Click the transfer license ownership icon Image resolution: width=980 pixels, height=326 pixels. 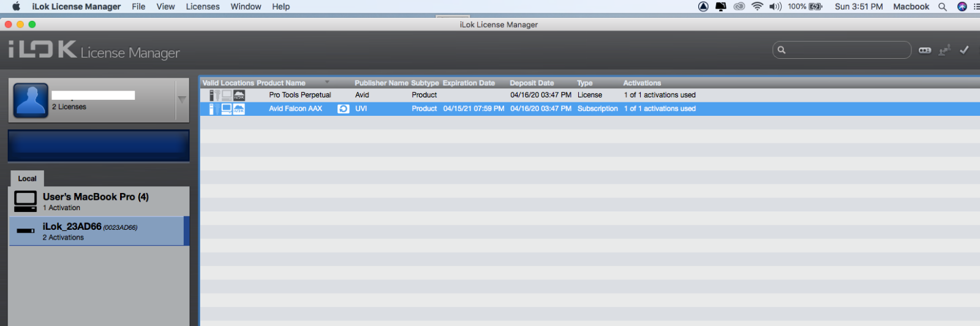[x=944, y=50]
